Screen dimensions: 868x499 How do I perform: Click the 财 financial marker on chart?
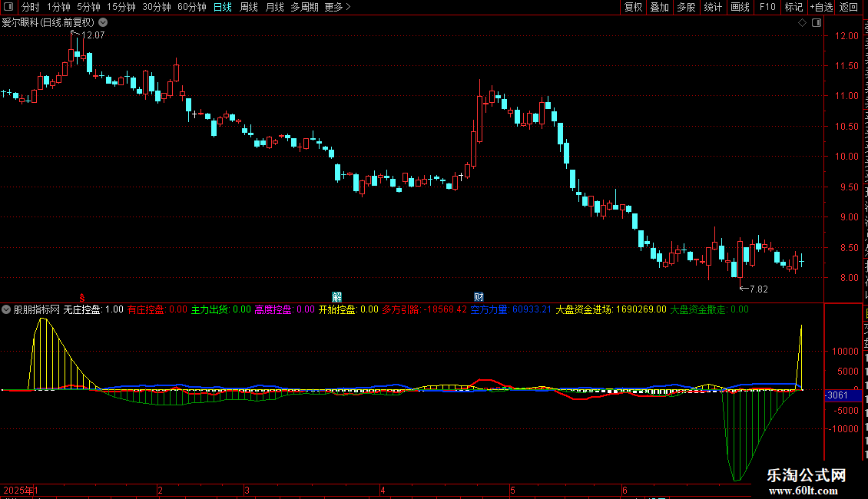[479, 297]
